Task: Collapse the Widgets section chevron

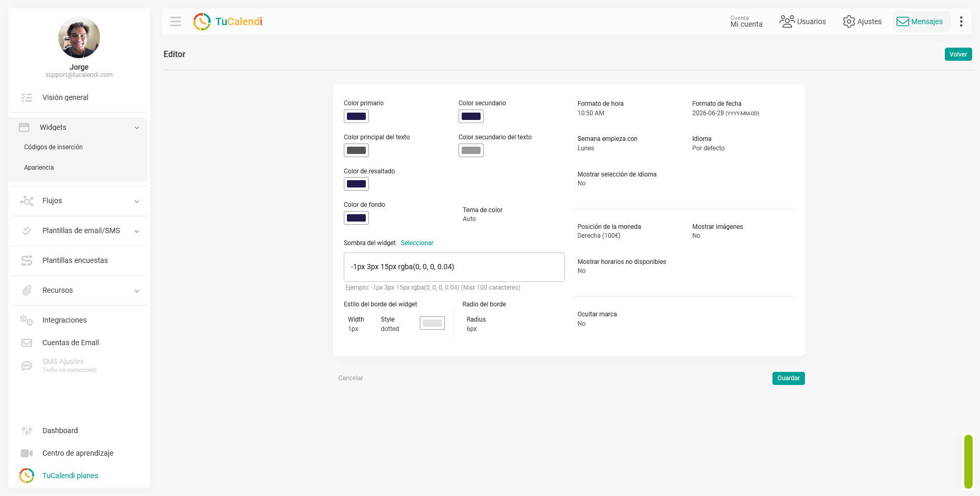Action: pyautogui.click(x=137, y=128)
